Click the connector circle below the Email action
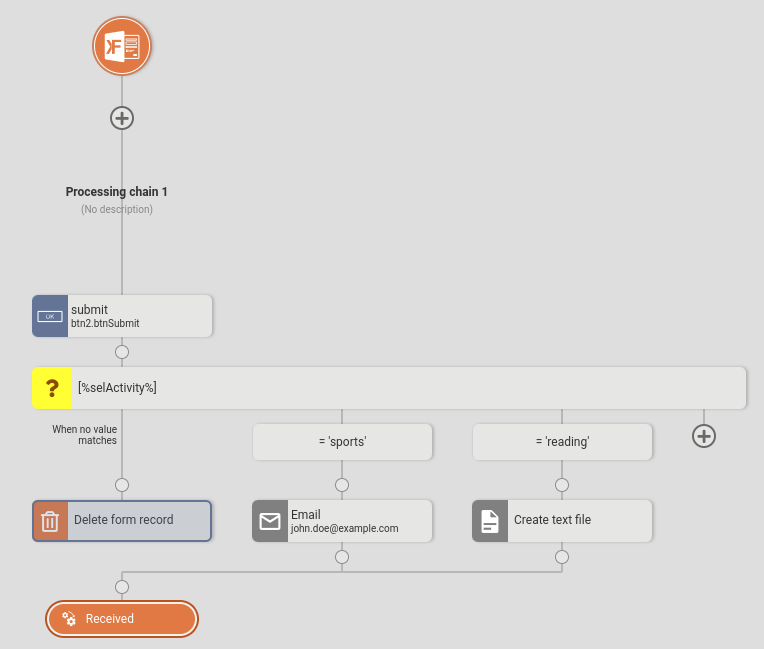 (x=342, y=557)
